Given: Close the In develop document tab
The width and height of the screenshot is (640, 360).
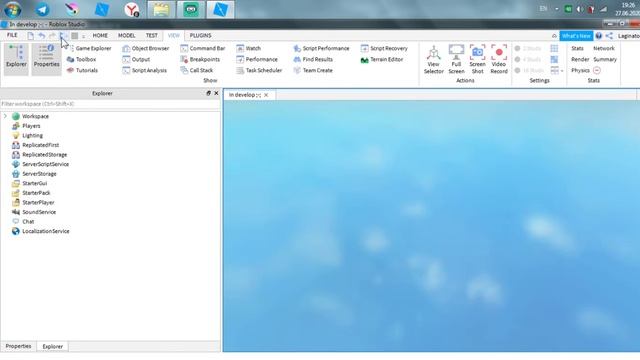Looking at the screenshot, I should point(266,95).
